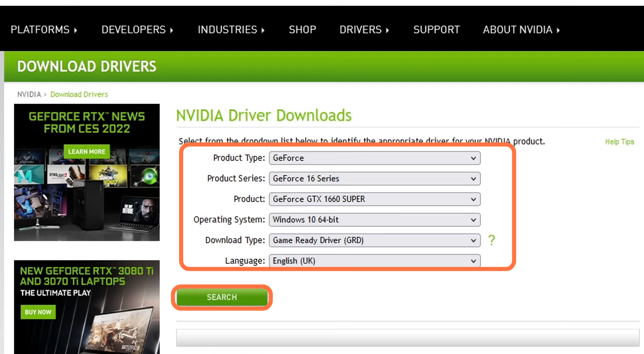Open the PLATFORMS menu
This screenshot has width=644, height=354.
(x=44, y=30)
